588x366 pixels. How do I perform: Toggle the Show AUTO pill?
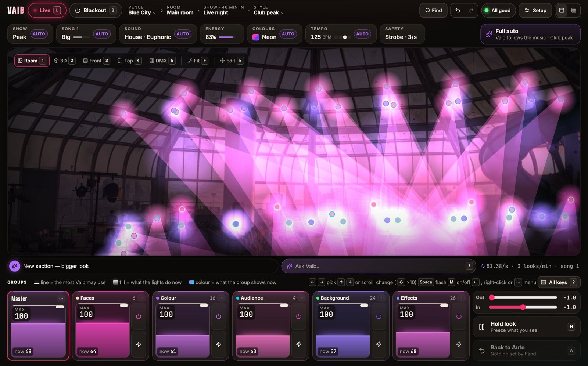(x=39, y=34)
